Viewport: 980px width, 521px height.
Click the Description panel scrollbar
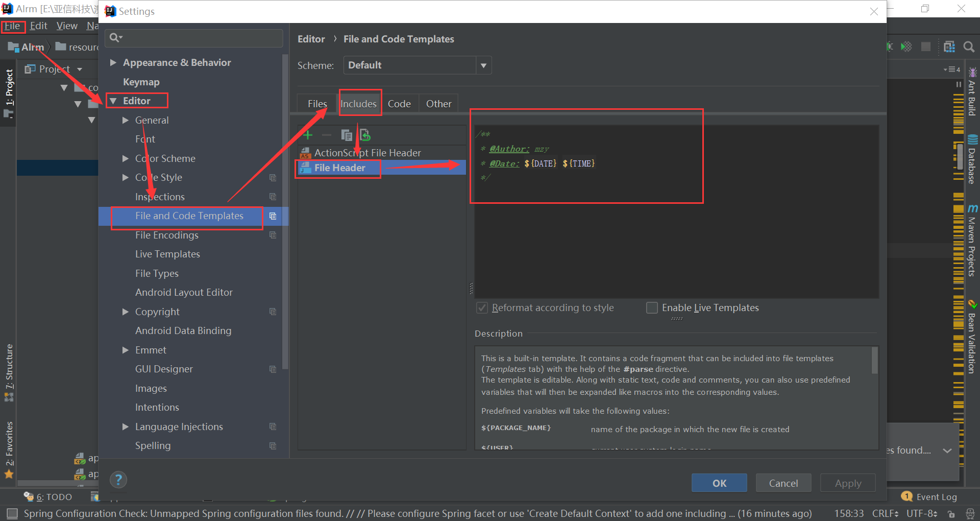(x=875, y=361)
